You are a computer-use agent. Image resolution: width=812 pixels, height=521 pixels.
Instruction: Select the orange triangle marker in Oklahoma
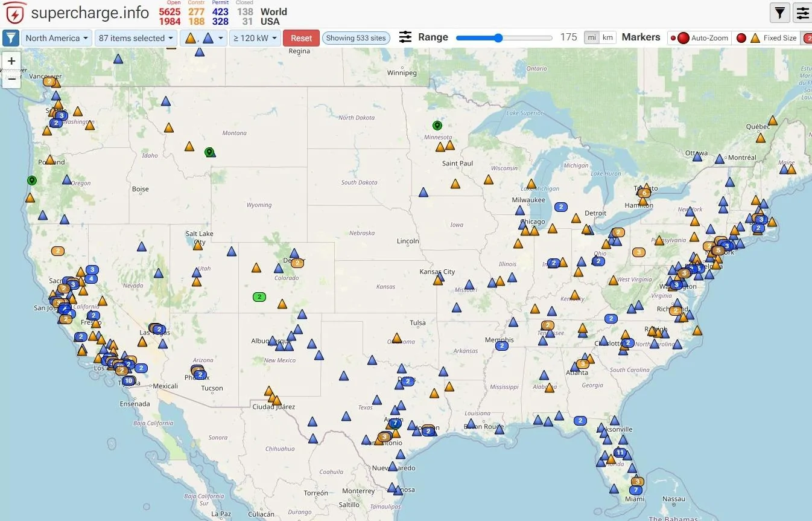click(x=397, y=338)
